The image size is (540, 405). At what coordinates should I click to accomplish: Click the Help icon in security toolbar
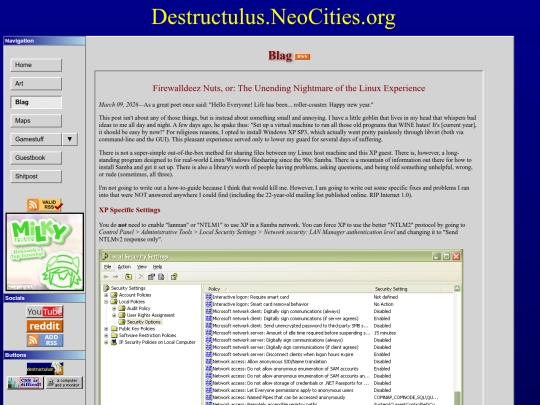click(174, 277)
